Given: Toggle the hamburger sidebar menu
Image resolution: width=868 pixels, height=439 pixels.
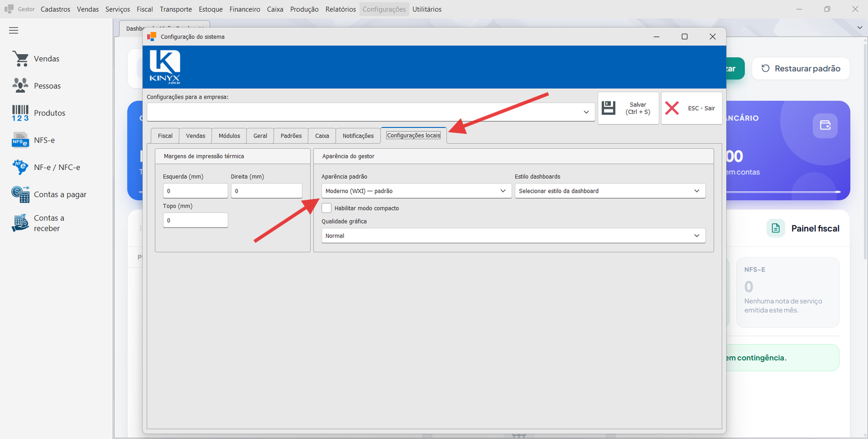Looking at the screenshot, I should tap(14, 30).
